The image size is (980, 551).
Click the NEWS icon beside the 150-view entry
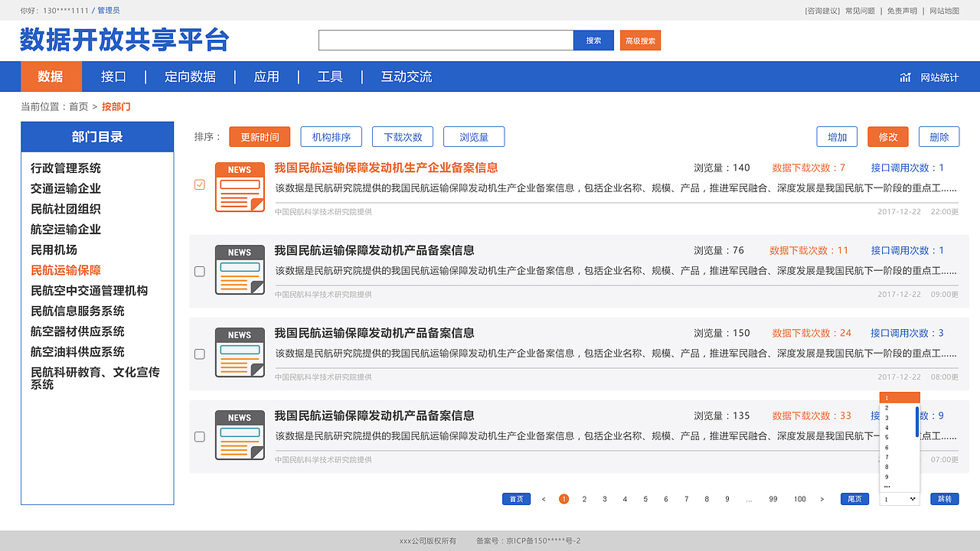click(240, 353)
